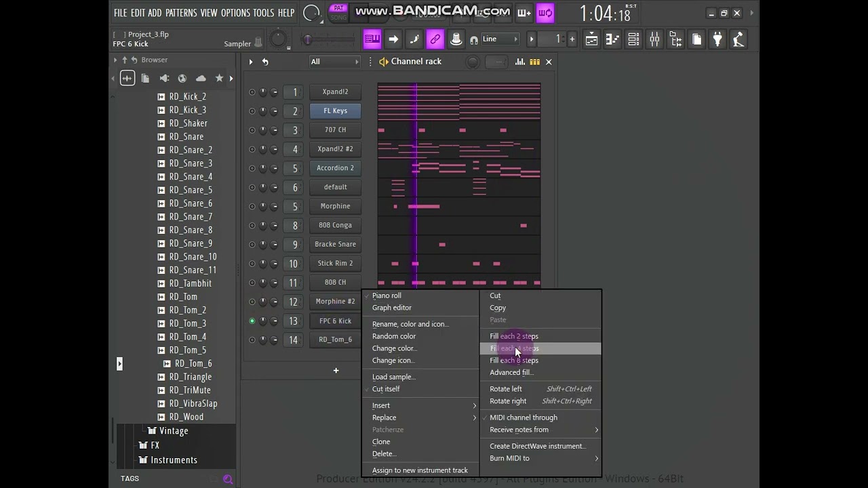
Task: Toggle mute LED for Accordion 2 channel
Action: tap(252, 168)
